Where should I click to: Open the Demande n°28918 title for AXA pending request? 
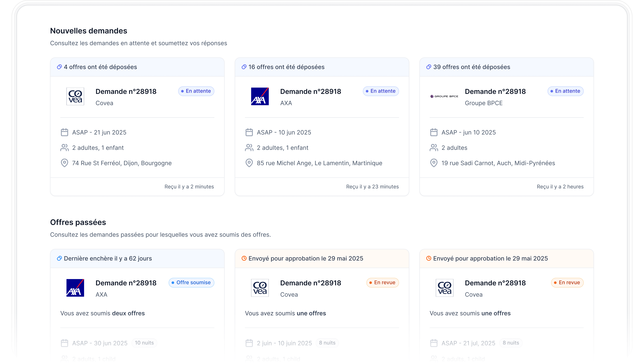(x=311, y=91)
